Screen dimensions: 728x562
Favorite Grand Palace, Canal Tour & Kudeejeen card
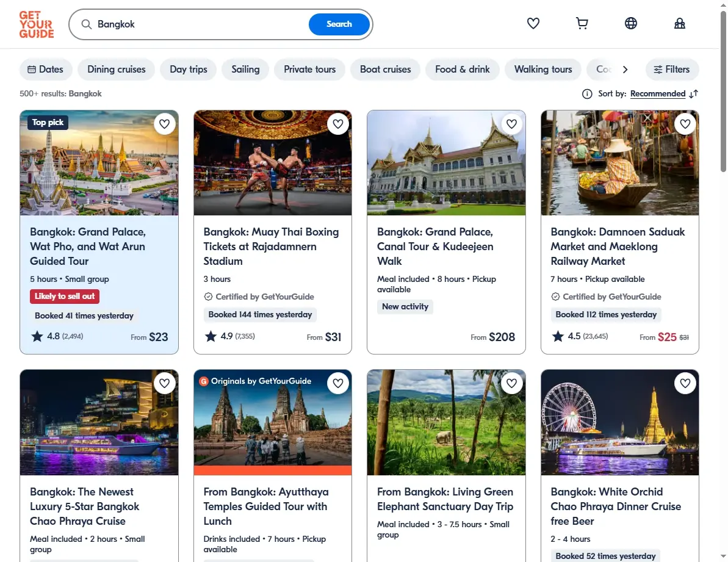[x=511, y=124]
